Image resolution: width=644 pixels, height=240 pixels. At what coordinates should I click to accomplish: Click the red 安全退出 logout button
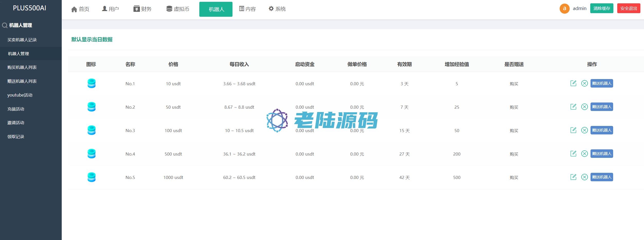[628, 8]
